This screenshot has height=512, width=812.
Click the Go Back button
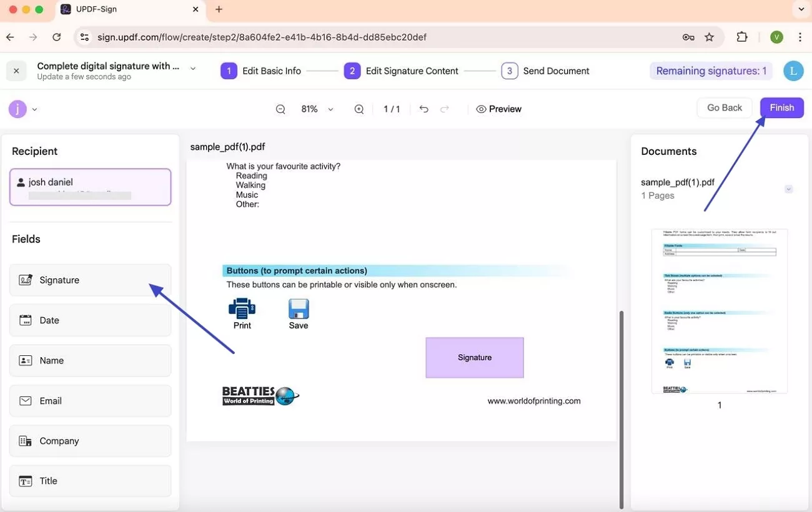point(725,108)
